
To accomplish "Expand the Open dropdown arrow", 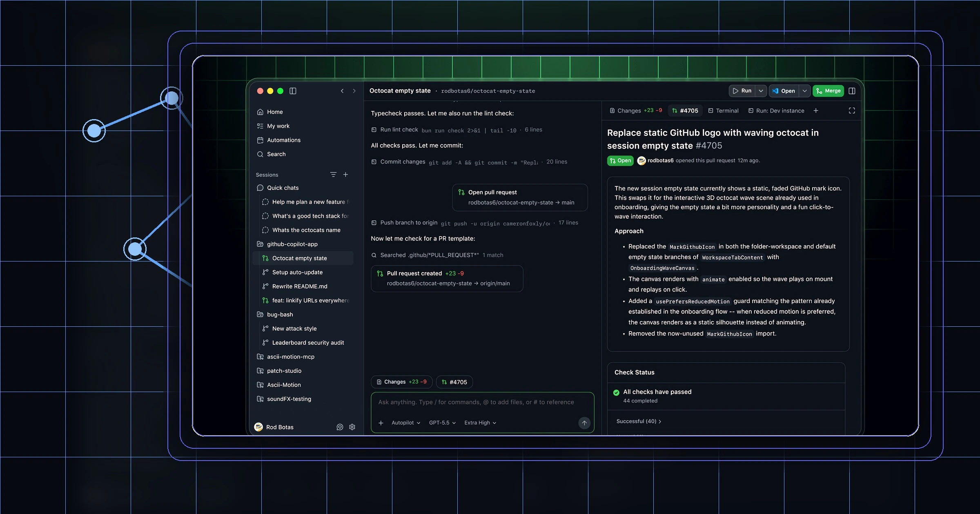I will point(804,91).
